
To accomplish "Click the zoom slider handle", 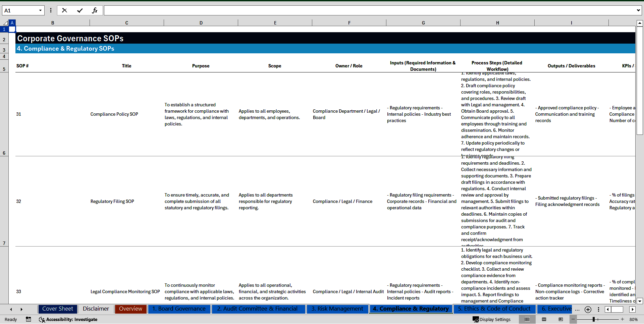I will [x=594, y=319].
